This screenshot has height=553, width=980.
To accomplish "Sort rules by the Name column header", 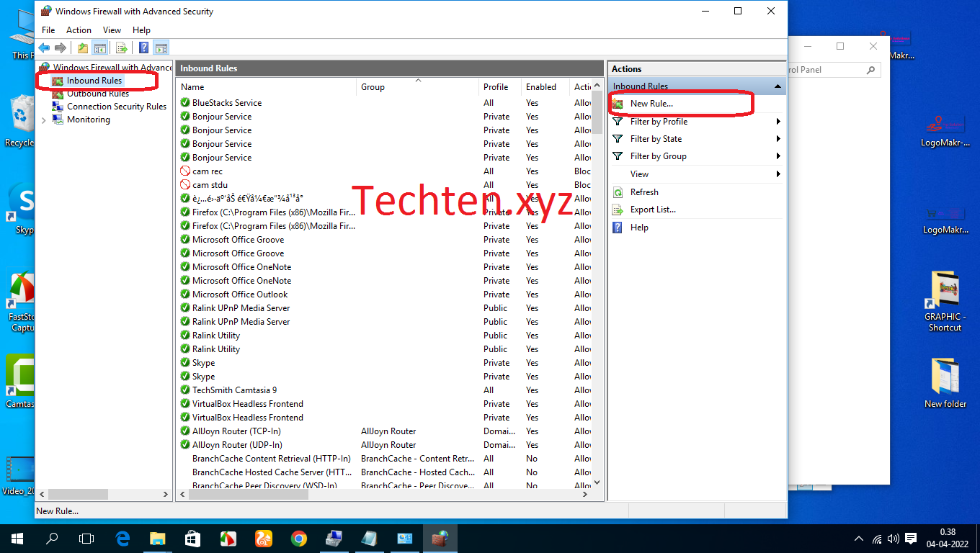I will 267,87.
